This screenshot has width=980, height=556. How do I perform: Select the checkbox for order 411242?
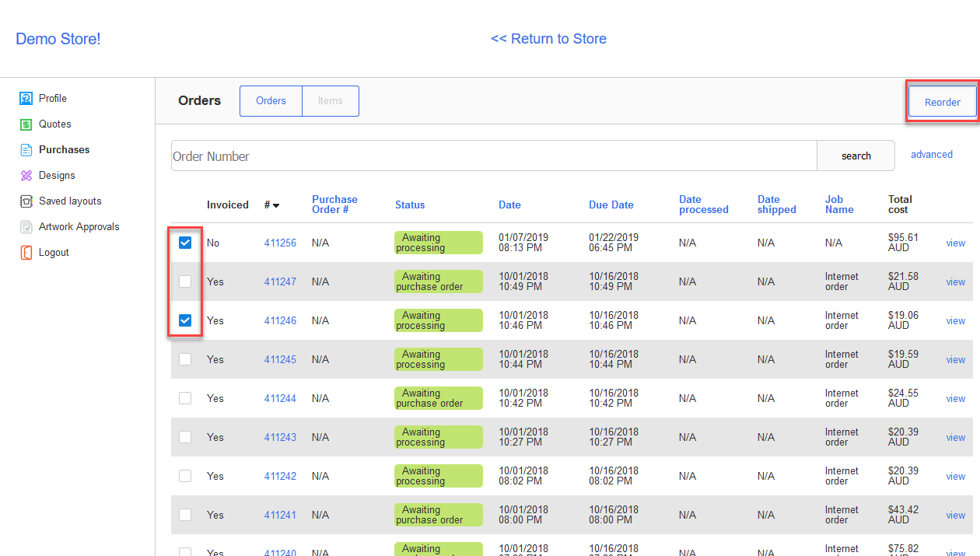click(185, 476)
